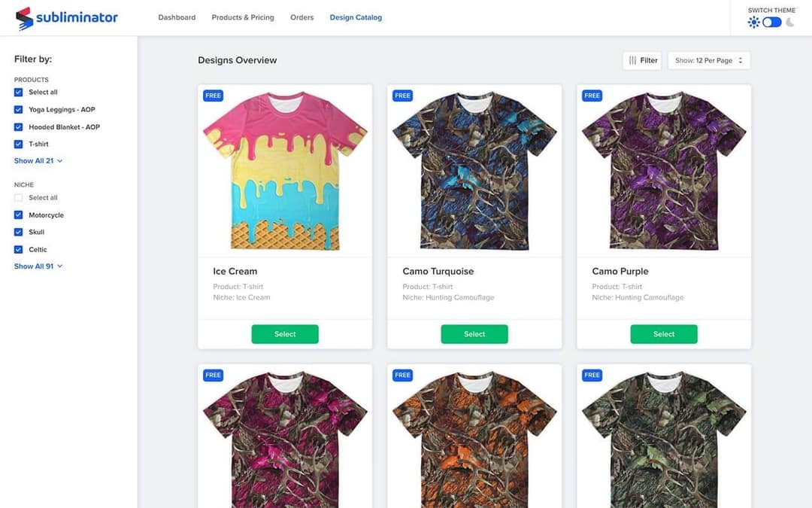Click FREE badge on Camo Purple design
This screenshot has height=508, width=812.
click(x=592, y=96)
